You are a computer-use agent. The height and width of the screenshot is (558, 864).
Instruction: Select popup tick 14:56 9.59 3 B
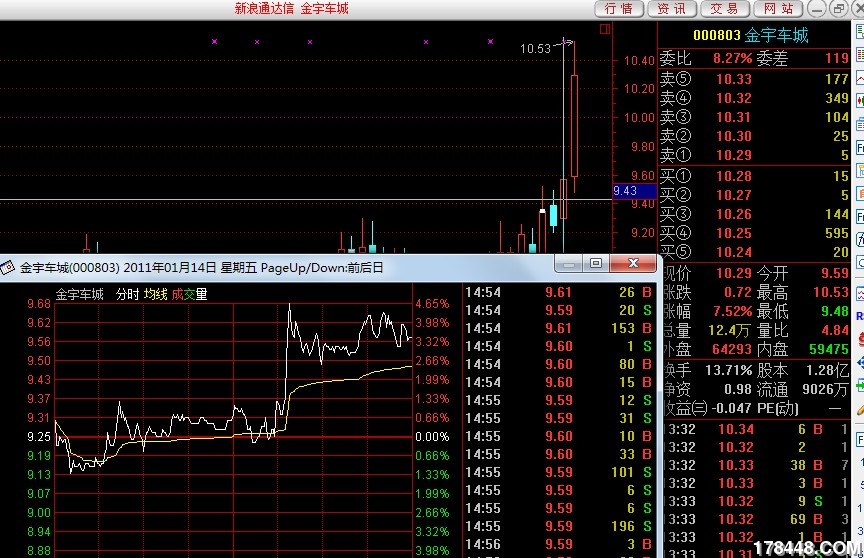[559, 544]
